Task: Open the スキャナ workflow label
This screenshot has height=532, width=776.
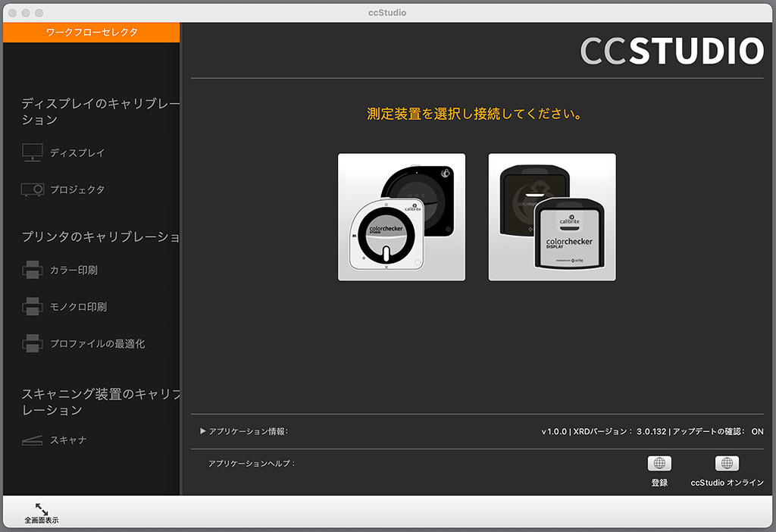Action: pos(68,440)
